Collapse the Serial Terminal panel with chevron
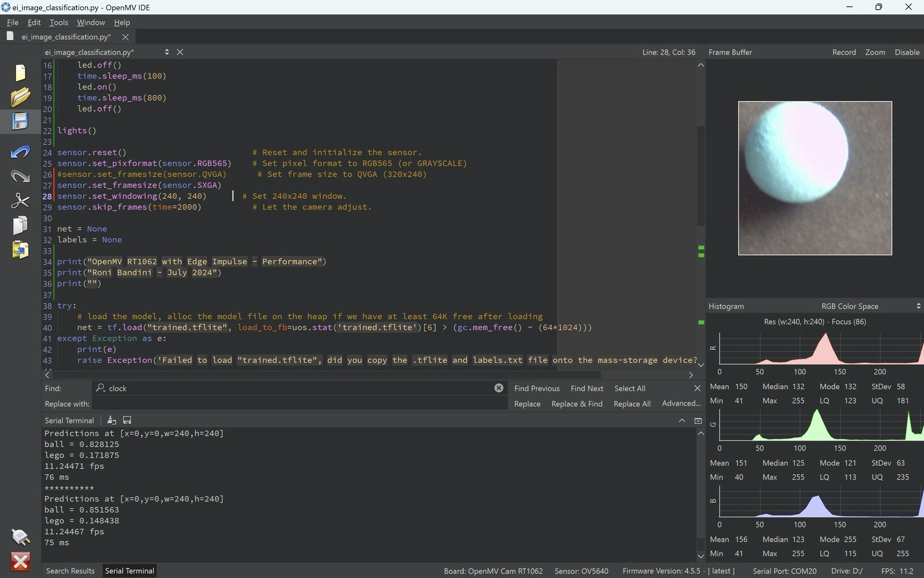Screen dimensions: 924x578 pyautogui.click(x=682, y=421)
